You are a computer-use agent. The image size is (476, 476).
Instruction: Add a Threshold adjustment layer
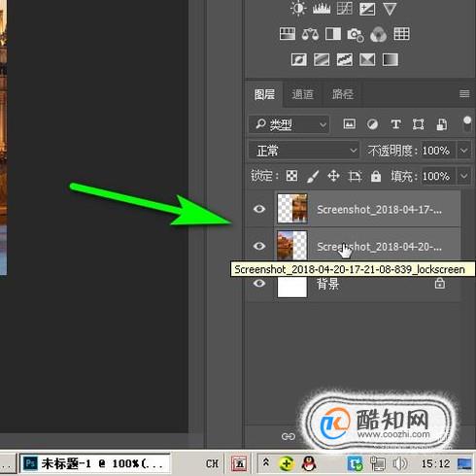point(345,59)
